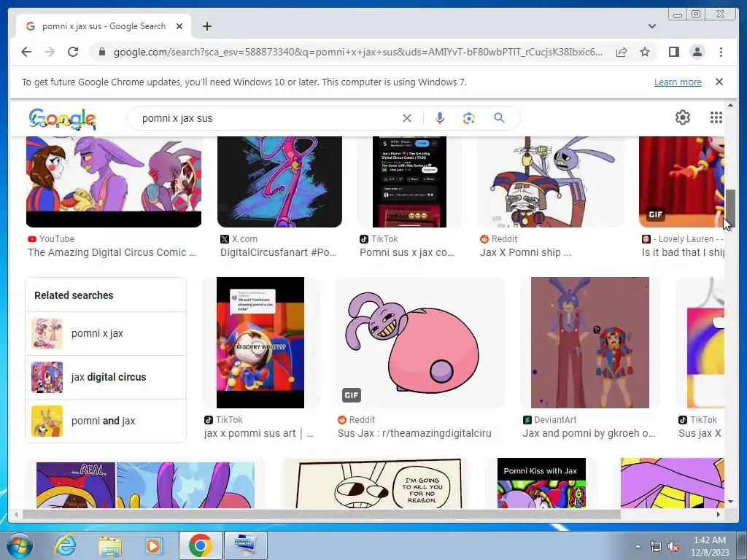This screenshot has height=560, width=747.
Task: Open Windows Explorer folder in taskbar
Action: [x=110, y=545]
